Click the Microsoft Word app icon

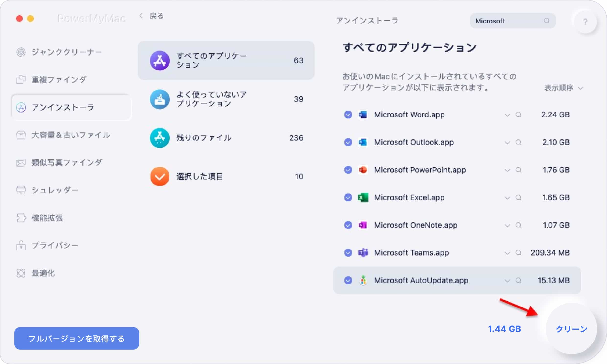[x=363, y=114]
